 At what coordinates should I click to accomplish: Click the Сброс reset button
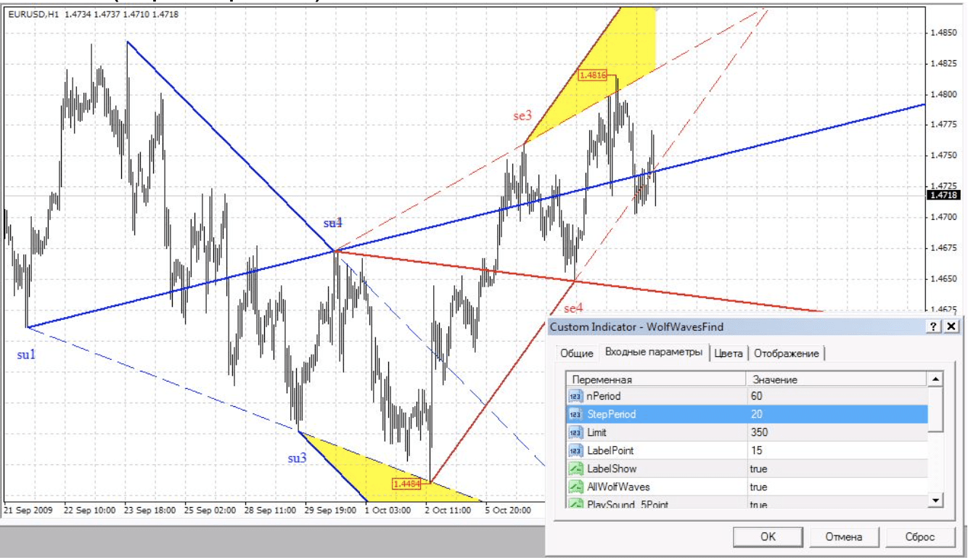pyautogui.click(x=919, y=537)
